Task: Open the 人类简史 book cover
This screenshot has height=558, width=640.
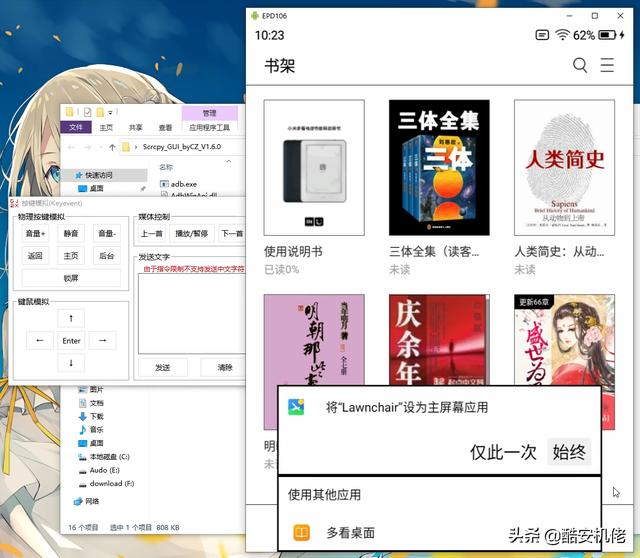Action: 564,168
